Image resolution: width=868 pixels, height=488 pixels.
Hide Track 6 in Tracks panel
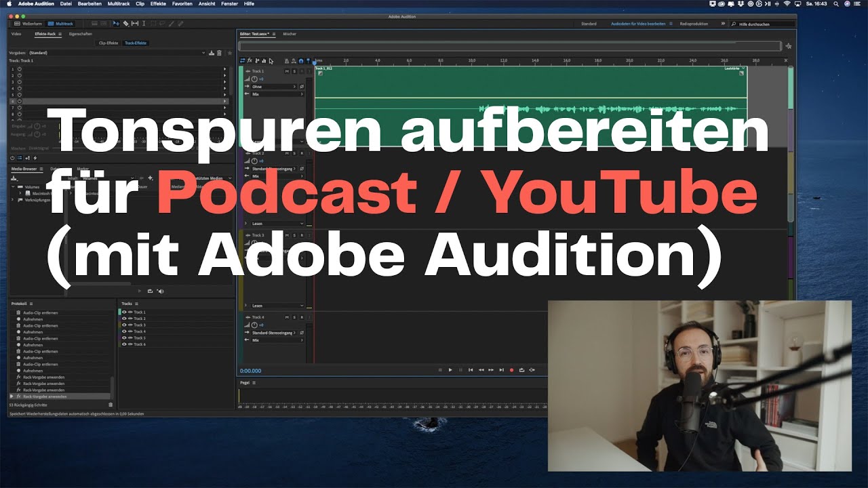(x=124, y=344)
